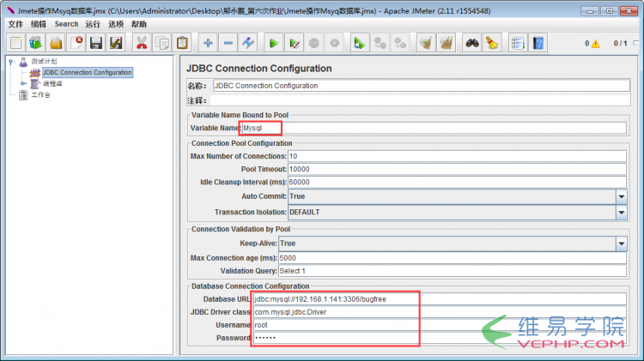Collapse the test plan root node

11,62
